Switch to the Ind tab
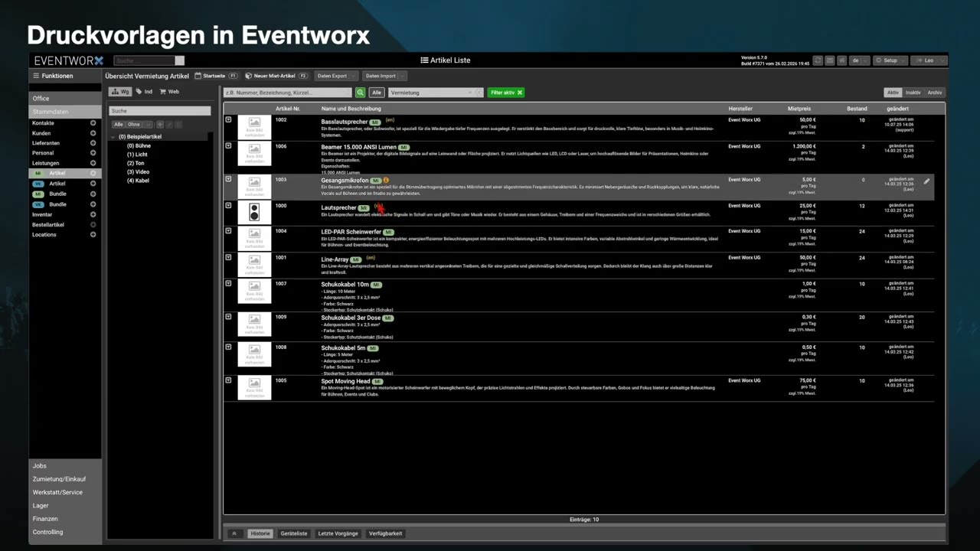This screenshot has height=551, width=980. tap(144, 92)
